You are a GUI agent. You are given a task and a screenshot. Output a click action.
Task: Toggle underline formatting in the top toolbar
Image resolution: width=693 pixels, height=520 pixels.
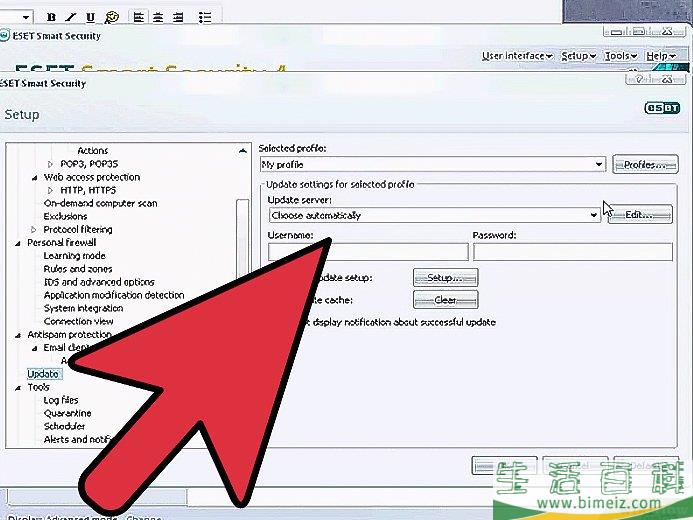coord(90,17)
